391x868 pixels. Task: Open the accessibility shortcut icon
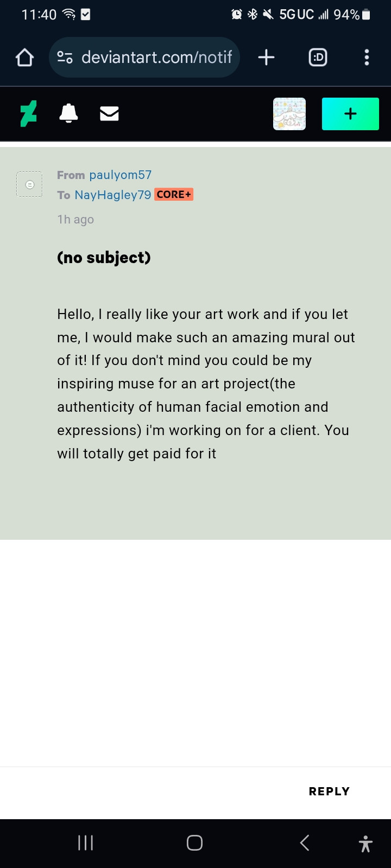point(366,844)
